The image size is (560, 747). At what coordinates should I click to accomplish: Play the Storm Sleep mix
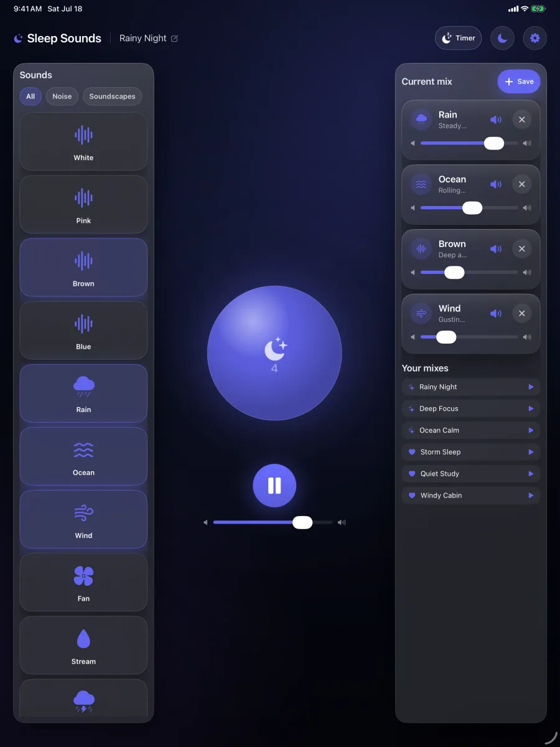(x=531, y=452)
